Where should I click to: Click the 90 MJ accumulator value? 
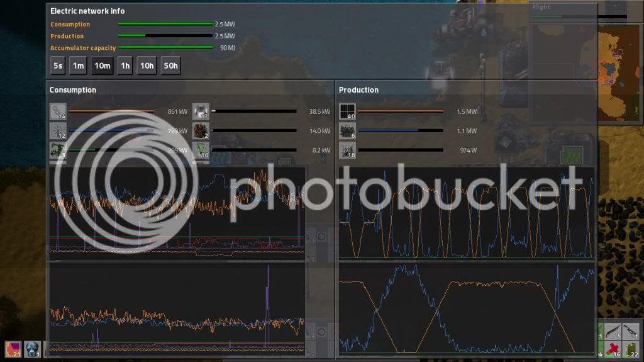[x=228, y=48]
